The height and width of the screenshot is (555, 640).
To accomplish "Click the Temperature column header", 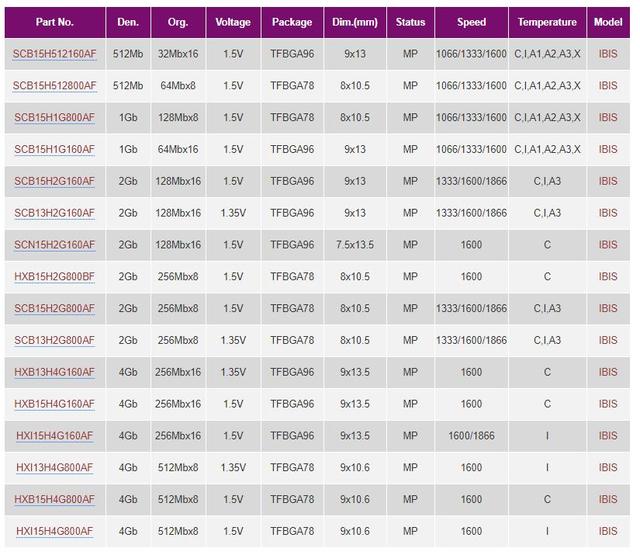I will [547, 22].
